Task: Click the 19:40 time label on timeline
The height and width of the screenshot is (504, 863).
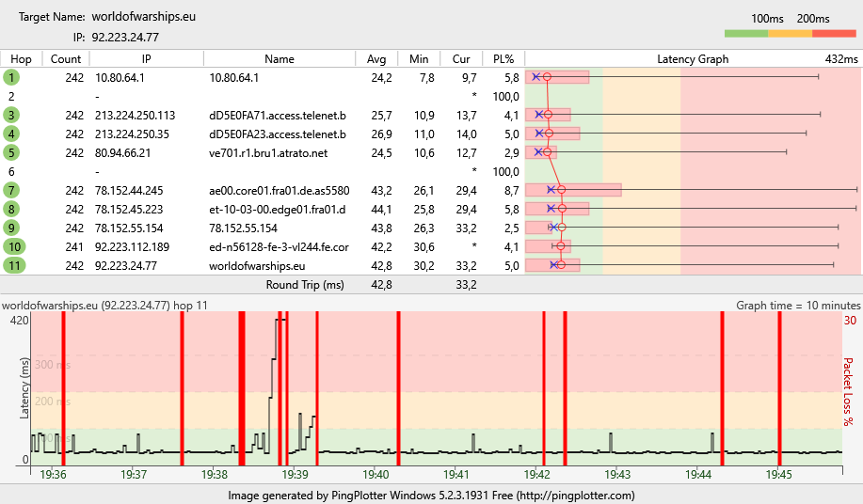Action: click(x=376, y=475)
